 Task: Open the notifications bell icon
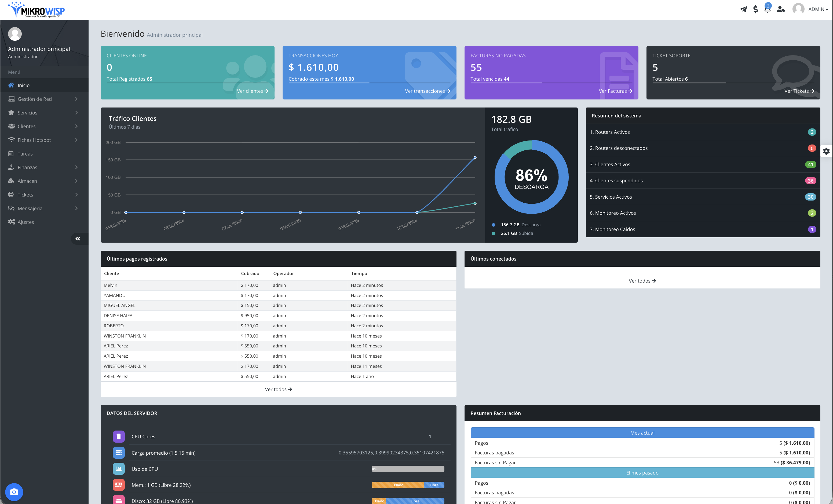coord(768,9)
